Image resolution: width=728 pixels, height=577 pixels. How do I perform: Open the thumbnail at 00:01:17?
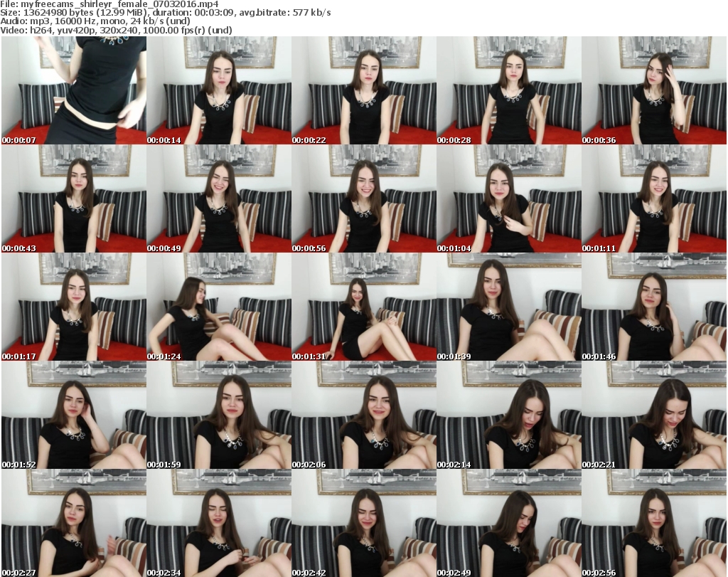74,307
